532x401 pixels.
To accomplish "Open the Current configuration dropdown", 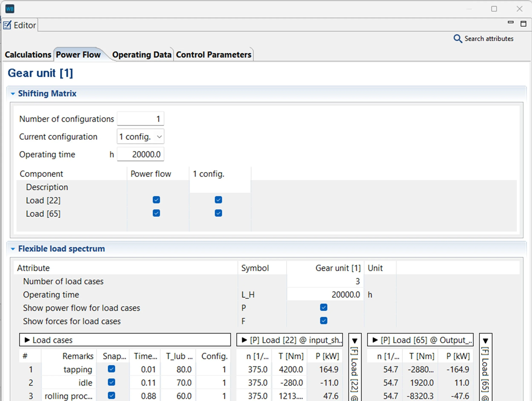I will click(140, 137).
